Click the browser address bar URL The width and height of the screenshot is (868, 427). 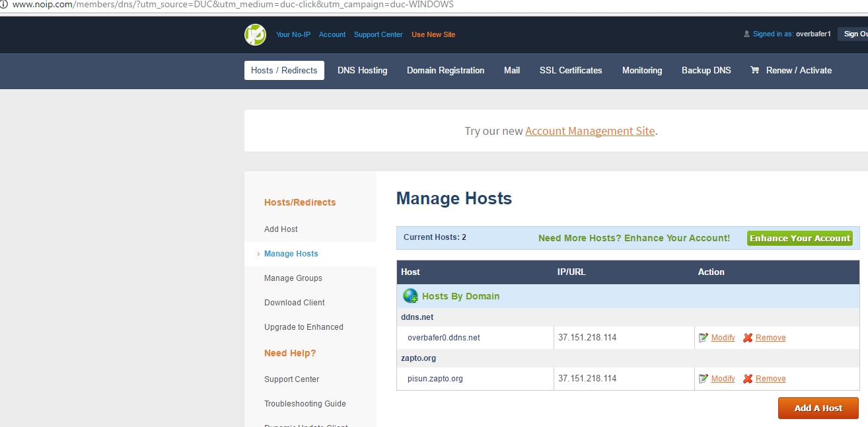point(231,5)
